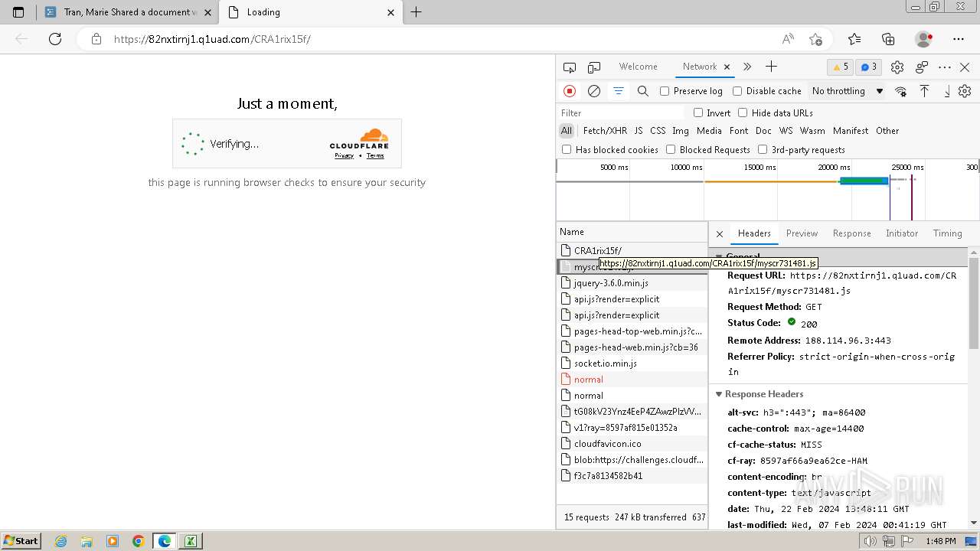Open the Favorites list
This screenshot has width=980, height=551.
coord(854,39)
